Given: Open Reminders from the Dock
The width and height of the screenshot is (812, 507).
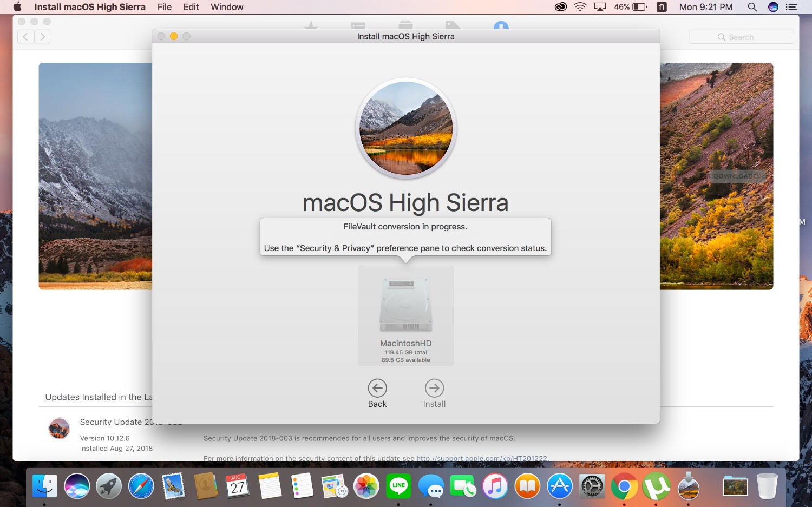Looking at the screenshot, I should (302, 486).
